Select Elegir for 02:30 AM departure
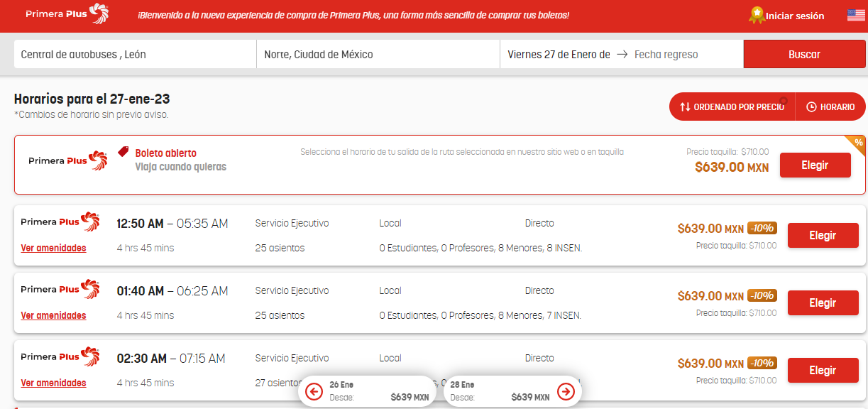The width and height of the screenshot is (868, 409). click(x=823, y=370)
